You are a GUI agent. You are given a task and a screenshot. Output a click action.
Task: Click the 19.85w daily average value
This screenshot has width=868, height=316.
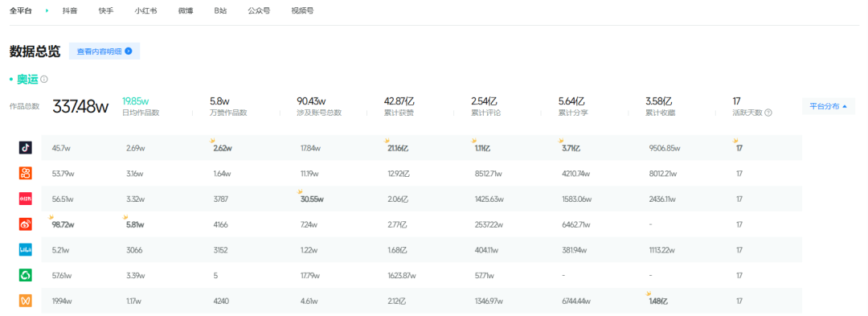point(136,101)
